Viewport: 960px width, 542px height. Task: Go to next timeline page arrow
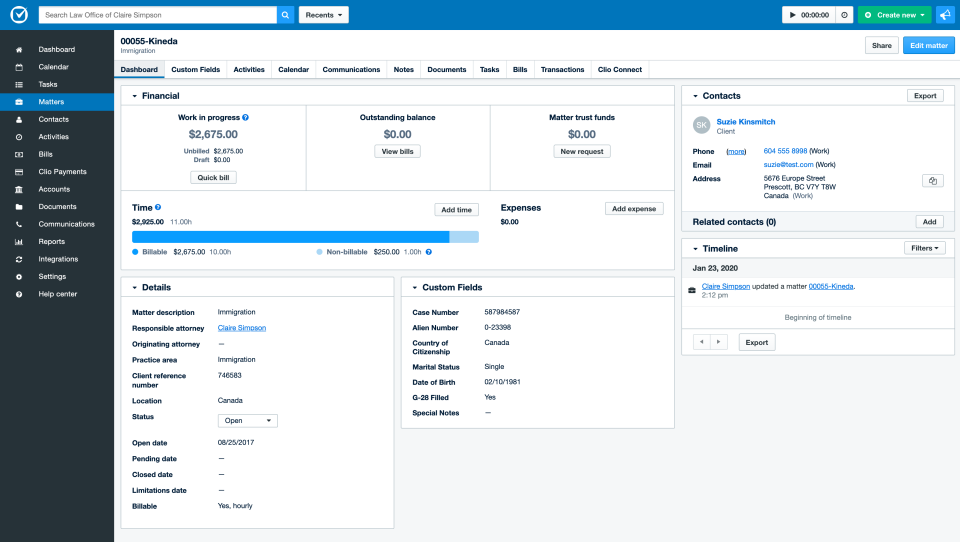tap(719, 342)
